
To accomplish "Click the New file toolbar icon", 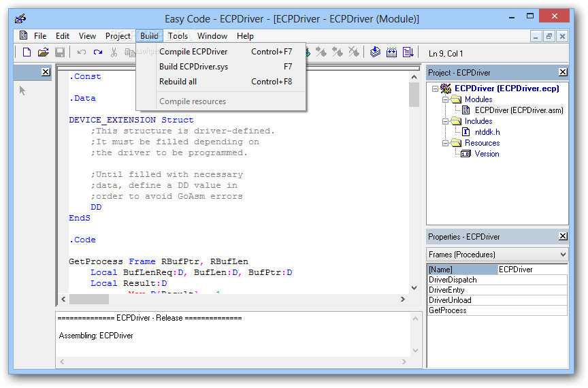I will [27, 52].
